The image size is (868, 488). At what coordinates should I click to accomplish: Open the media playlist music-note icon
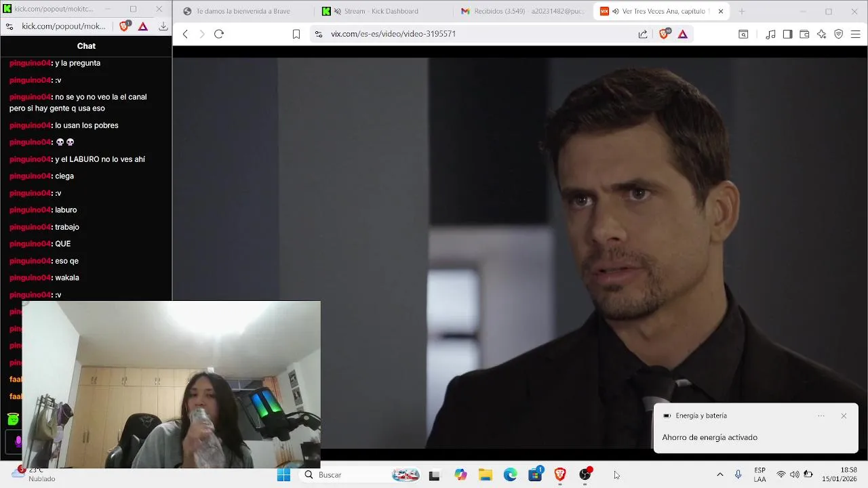point(770,34)
